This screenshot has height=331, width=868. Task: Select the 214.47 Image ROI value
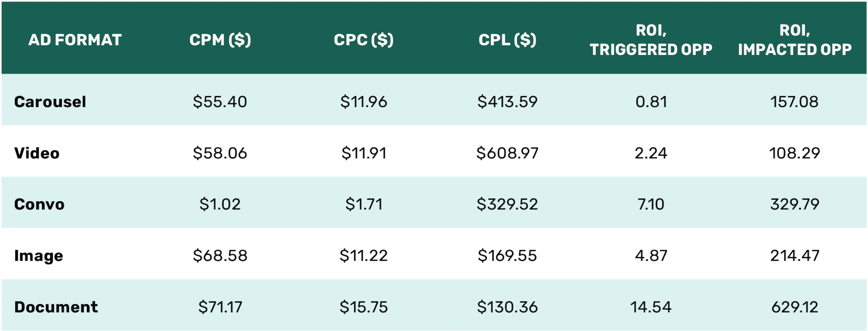(795, 256)
